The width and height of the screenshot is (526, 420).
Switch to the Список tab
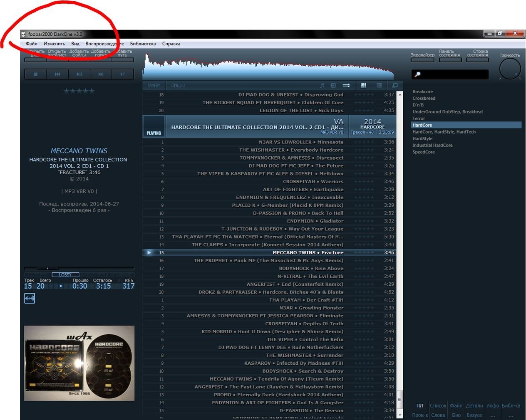click(438, 406)
